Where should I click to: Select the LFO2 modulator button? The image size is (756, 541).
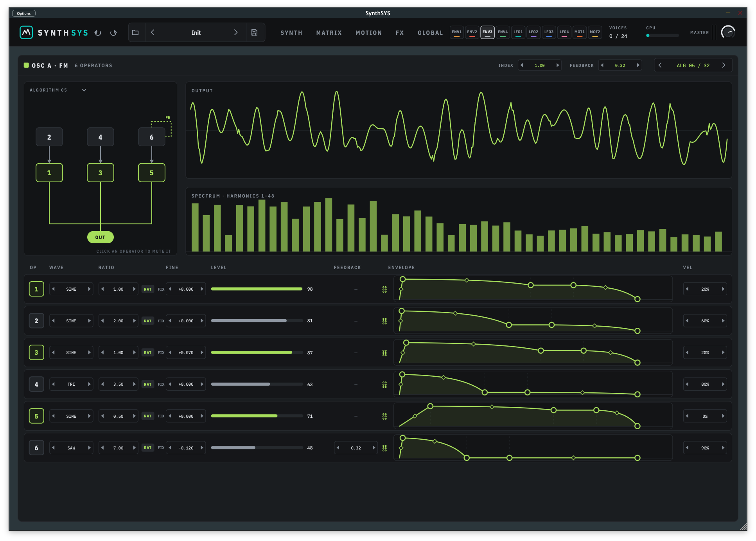click(533, 32)
